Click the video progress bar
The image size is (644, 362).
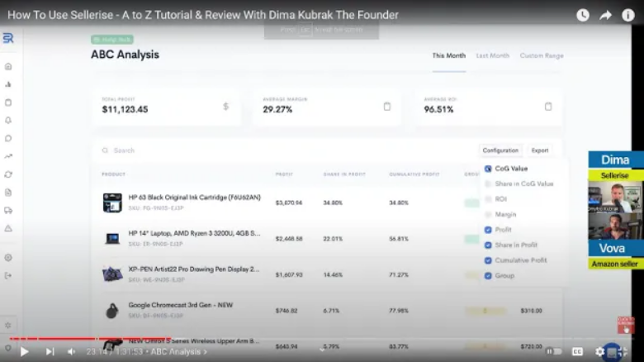(x=322, y=339)
